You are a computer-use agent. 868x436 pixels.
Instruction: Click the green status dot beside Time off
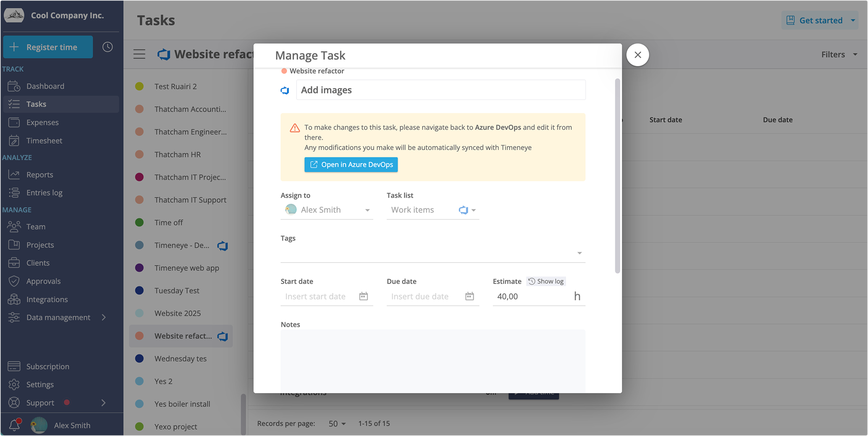pos(139,222)
